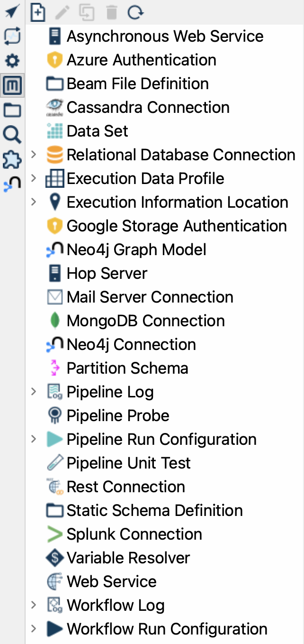Switch to Metadata perspective sidebar icon
304x644 pixels.
pos(12,86)
